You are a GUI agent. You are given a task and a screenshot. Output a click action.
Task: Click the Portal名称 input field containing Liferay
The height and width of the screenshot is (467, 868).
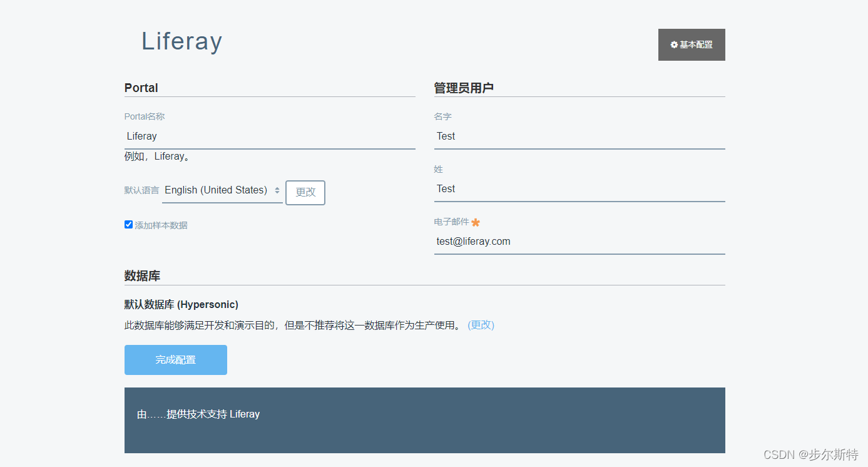(x=270, y=136)
